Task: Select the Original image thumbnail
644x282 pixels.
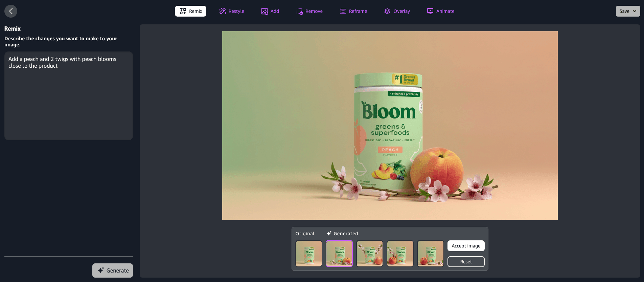Action: [x=309, y=254]
